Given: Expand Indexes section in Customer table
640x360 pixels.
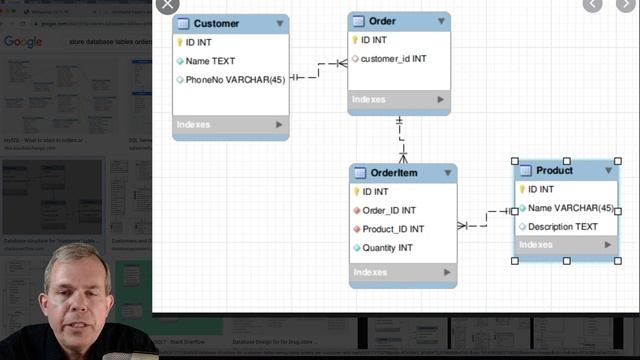Looking at the screenshot, I should (x=279, y=124).
